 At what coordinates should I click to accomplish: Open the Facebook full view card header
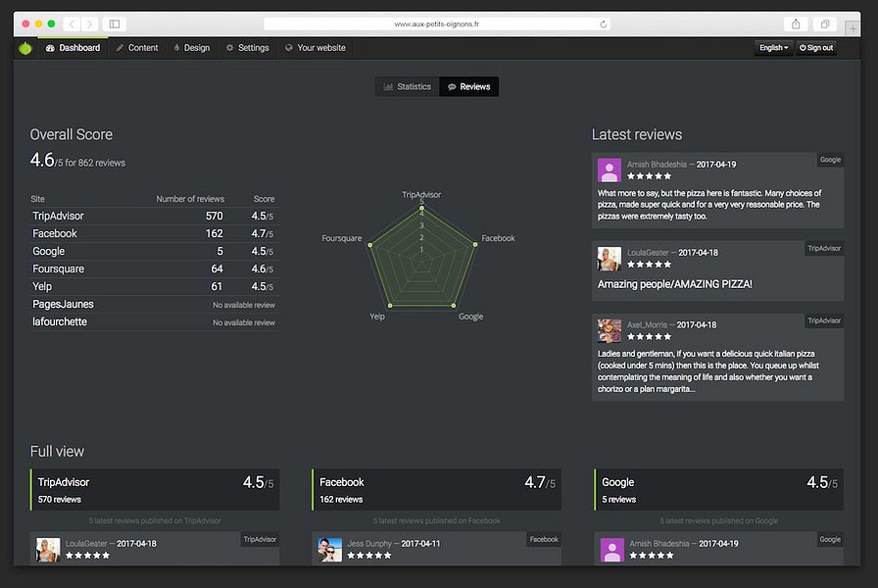coord(436,489)
